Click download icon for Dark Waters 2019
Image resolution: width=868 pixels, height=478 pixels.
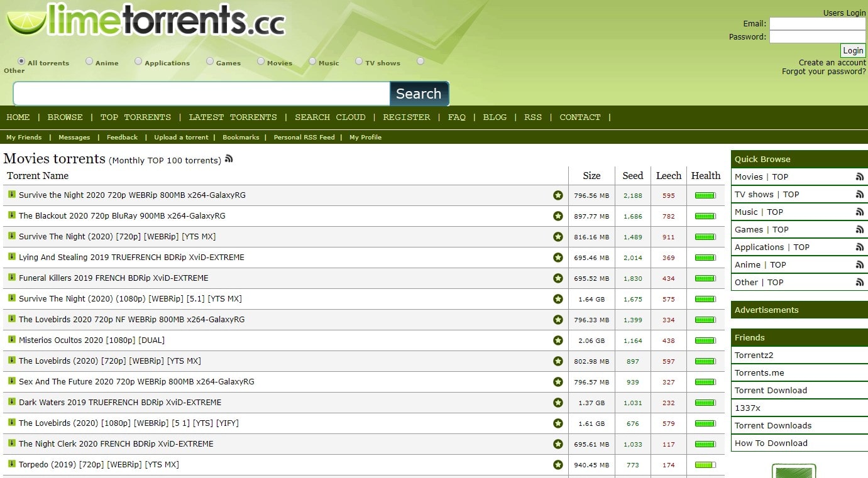coord(12,401)
